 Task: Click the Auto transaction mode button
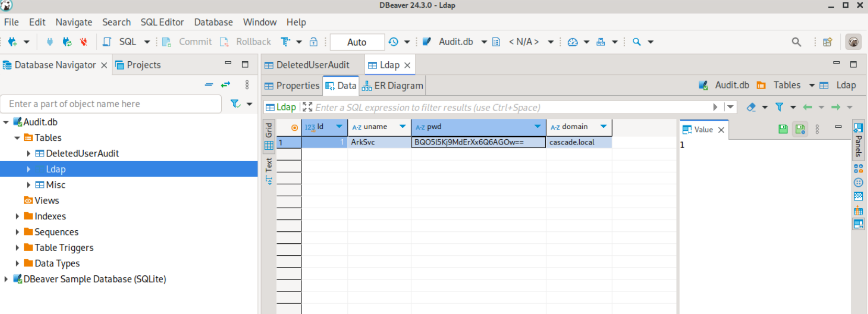coord(357,42)
